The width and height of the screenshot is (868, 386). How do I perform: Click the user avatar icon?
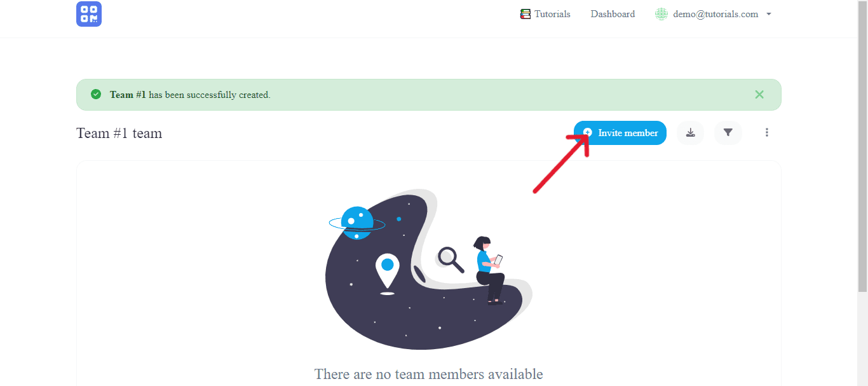[x=661, y=14]
